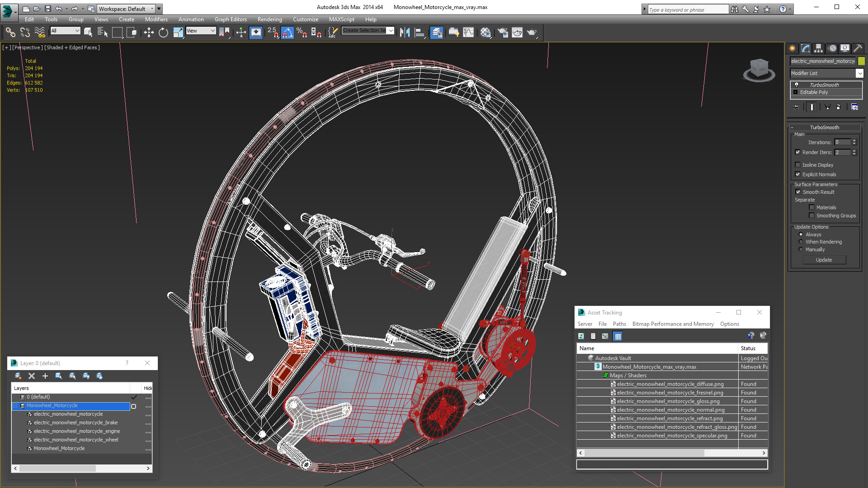
Task: Click the Iterations spinner up arrow
Action: tap(854, 141)
